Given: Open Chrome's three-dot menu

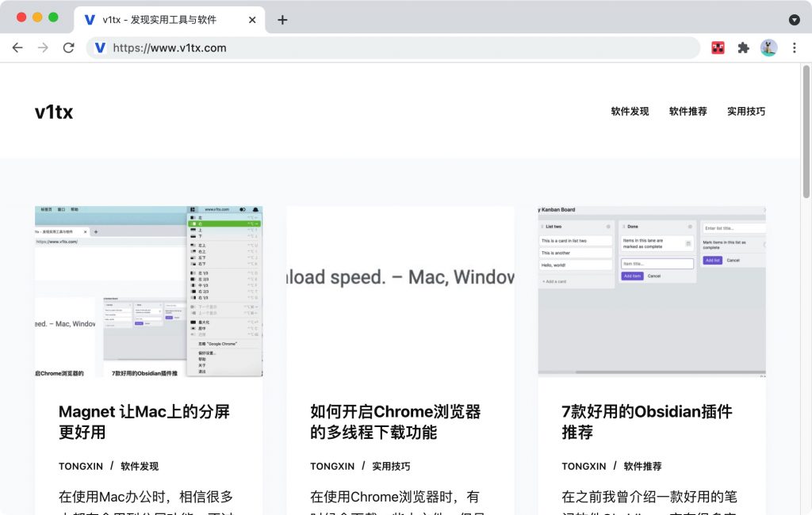Looking at the screenshot, I should pos(794,48).
